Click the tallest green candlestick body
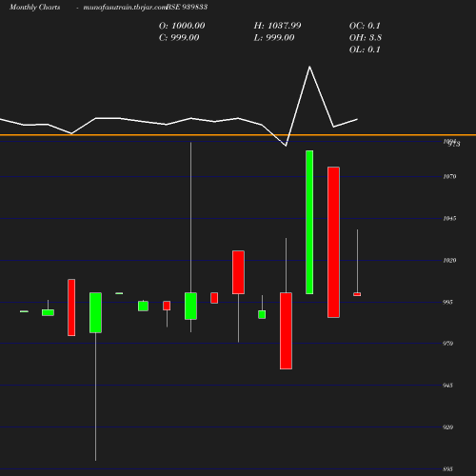The width and height of the screenshot is (476, 476). pyautogui.click(x=309, y=222)
